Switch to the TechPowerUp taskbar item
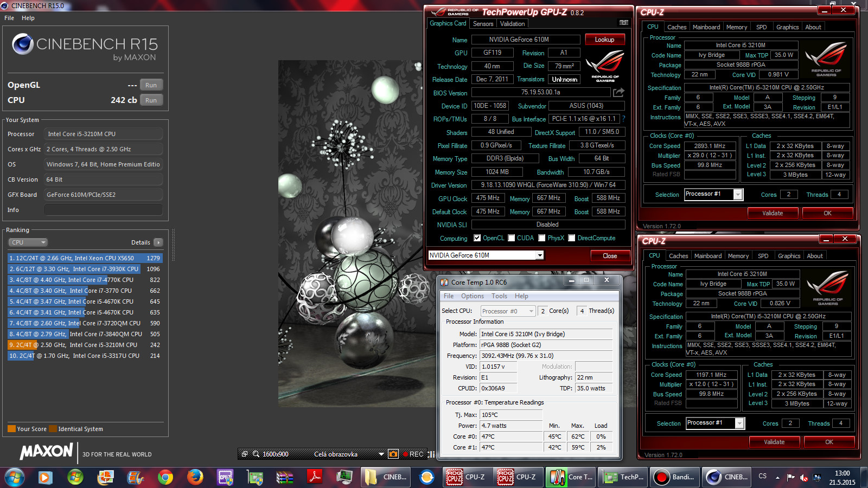The image size is (868, 488). (x=623, y=477)
